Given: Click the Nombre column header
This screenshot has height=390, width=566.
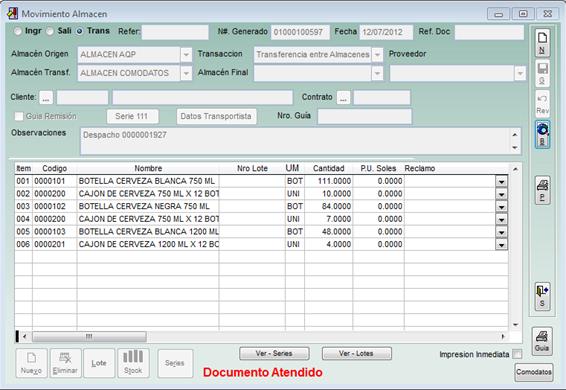Looking at the screenshot, I should point(148,168).
